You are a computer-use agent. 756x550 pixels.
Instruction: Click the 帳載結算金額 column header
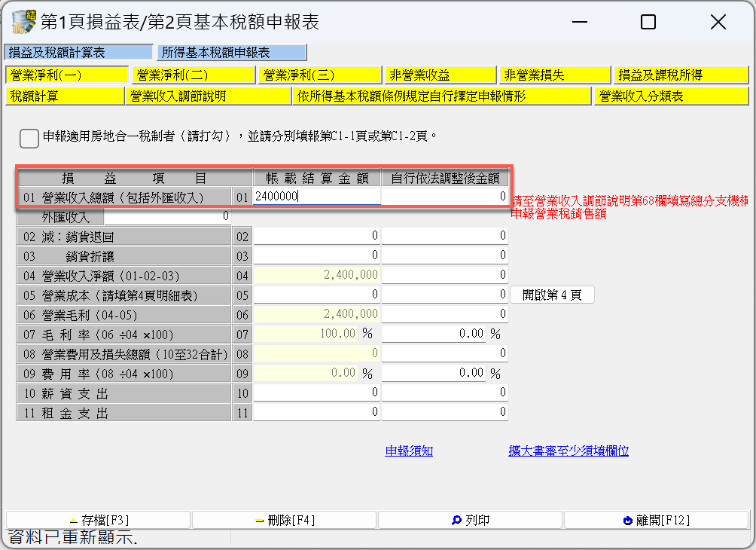point(317,179)
